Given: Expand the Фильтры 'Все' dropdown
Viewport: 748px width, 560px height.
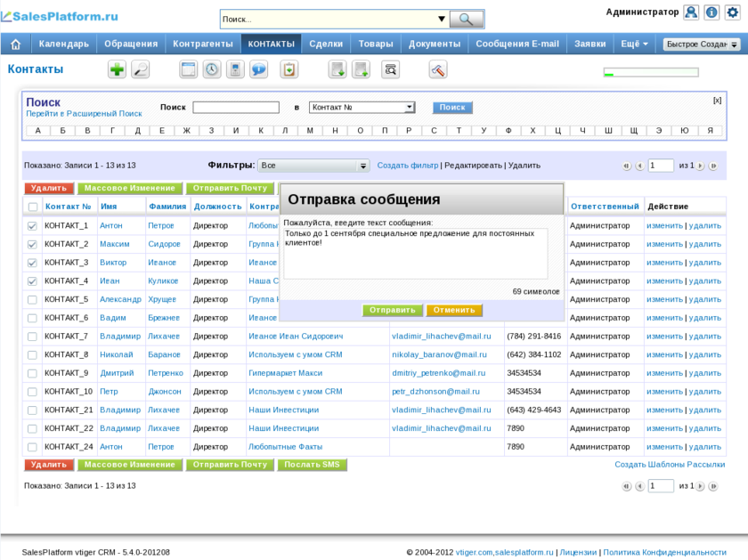Looking at the screenshot, I should (x=363, y=166).
